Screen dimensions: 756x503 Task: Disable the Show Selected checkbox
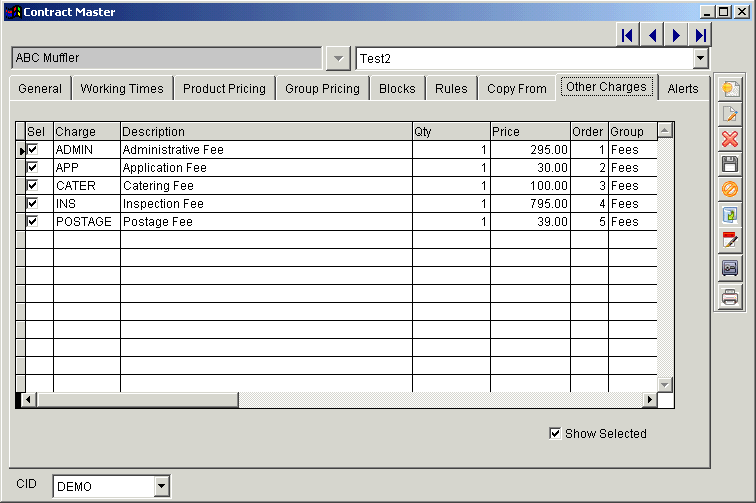click(556, 433)
